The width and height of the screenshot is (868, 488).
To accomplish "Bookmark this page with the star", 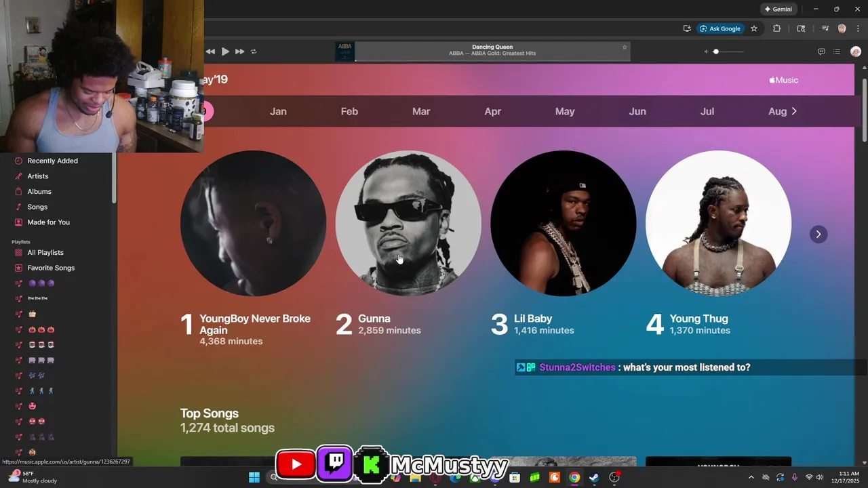I will pos(754,28).
